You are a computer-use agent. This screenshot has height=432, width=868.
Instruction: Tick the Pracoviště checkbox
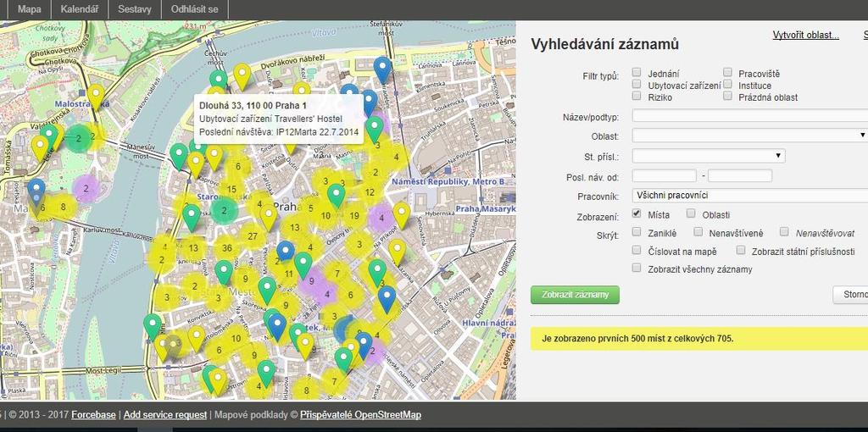(x=727, y=73)
